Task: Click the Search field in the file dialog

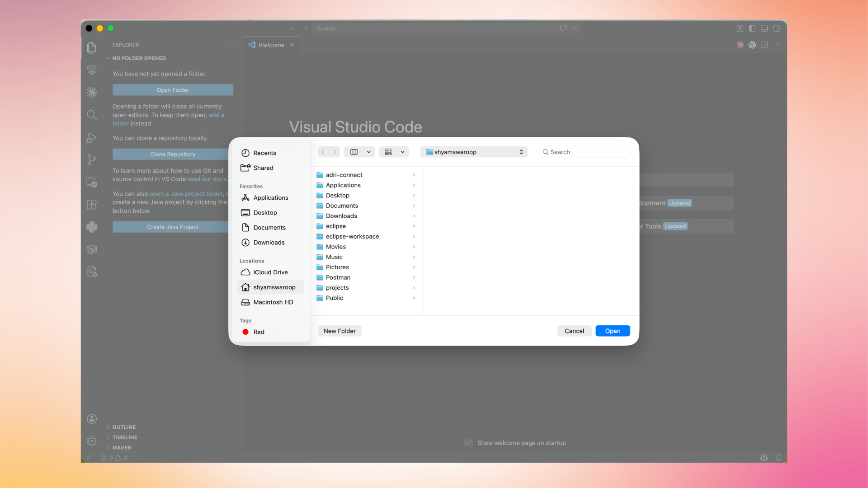Action: [x=584, y=152]
